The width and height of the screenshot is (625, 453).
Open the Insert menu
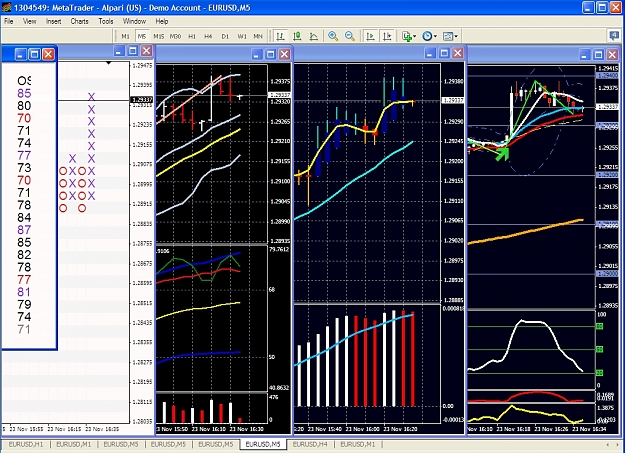53,21
